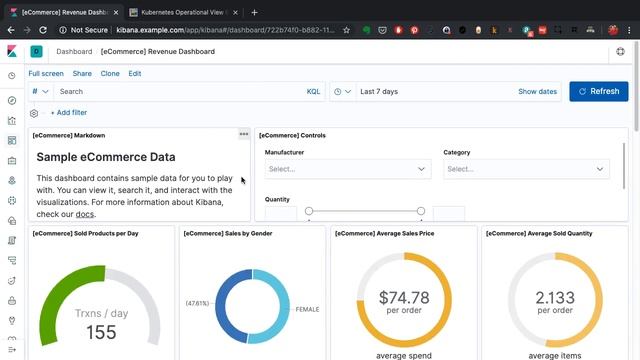Click the Quantity maximum value input
Viewport: 640px width, 360px height.
tap(449, 214)
